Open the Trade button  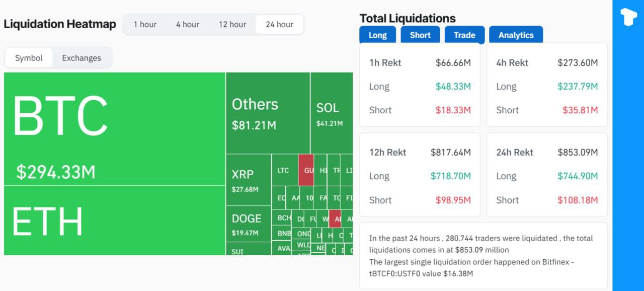[x=464, y=35]
